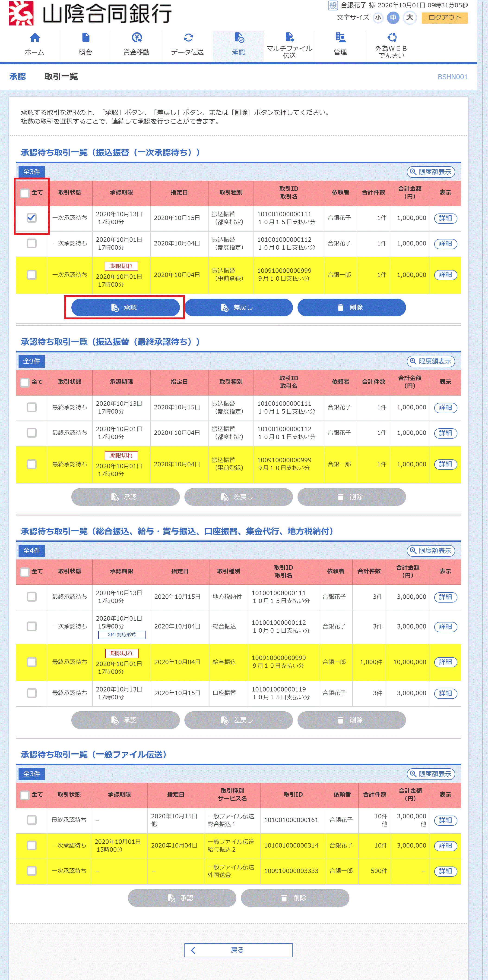Check the 口座振替 row checkbox
Screen dimensions: 488x980
click(32, 693)
